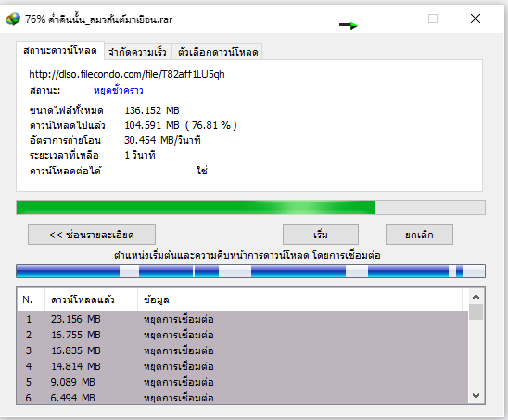Cancel download with ยกเลิก button
Screen dimensions: 508x420
(419, 235)
